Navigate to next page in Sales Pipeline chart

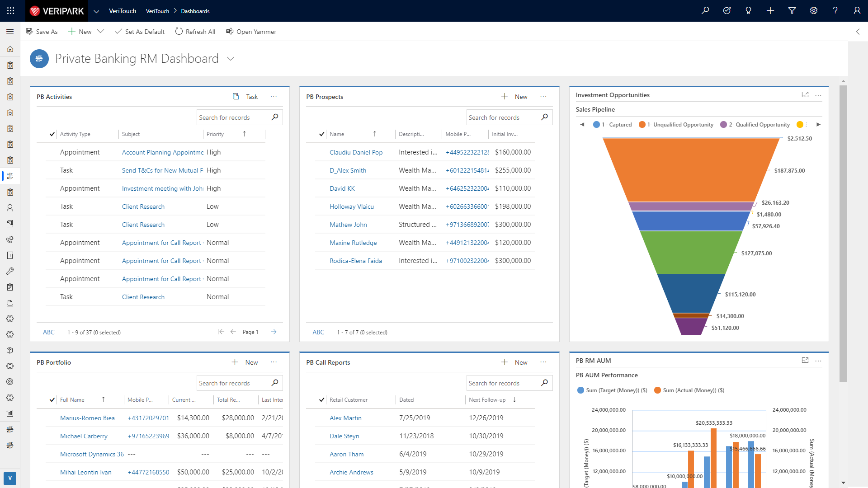tap(819, 125)
